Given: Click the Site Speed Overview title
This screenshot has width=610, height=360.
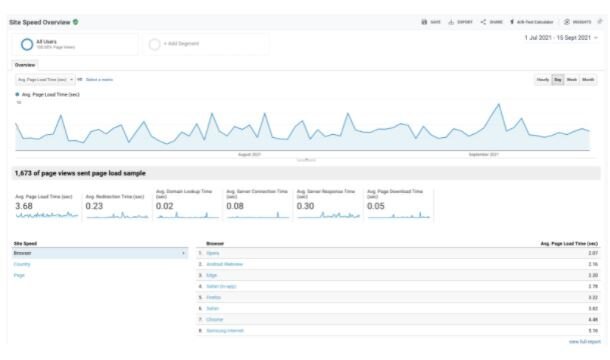Looking at the screenshot, I should [40, 22].
